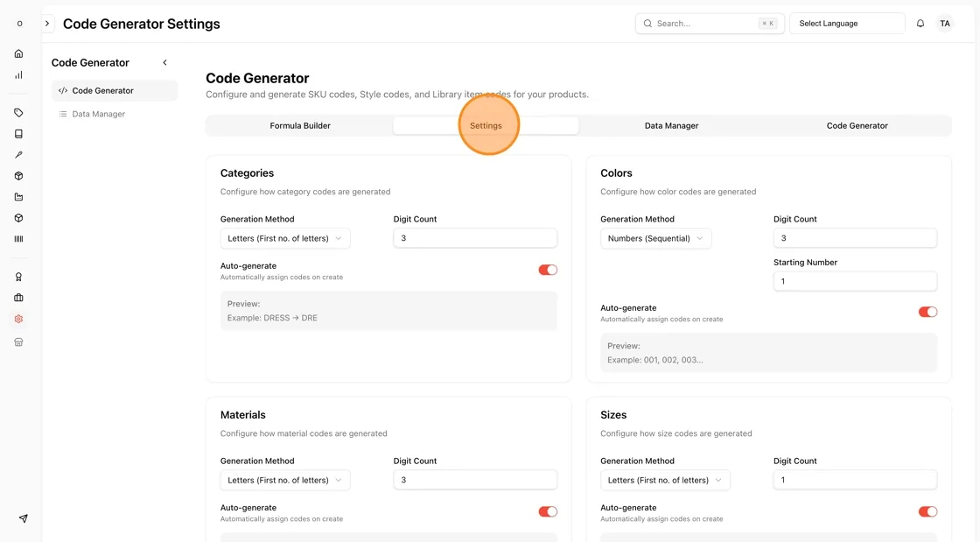The width and height of the screenshot is (980, 542).
Task: Open the Select Language dropdown
Action: pos(847,24)
